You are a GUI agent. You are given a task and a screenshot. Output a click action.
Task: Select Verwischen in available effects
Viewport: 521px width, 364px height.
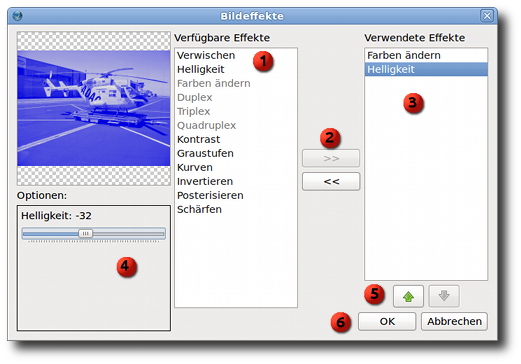point(206,55)
